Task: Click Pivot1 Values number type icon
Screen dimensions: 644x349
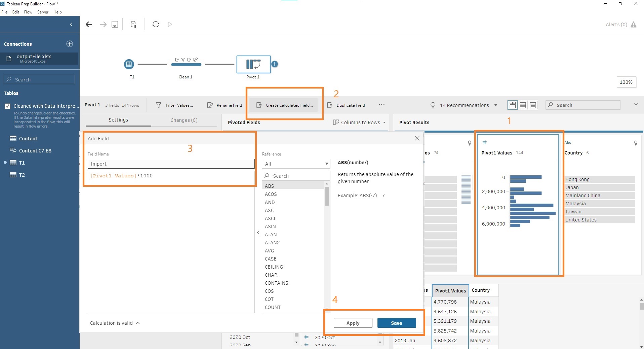Action: pyautogui.click(x=484, y=142)
